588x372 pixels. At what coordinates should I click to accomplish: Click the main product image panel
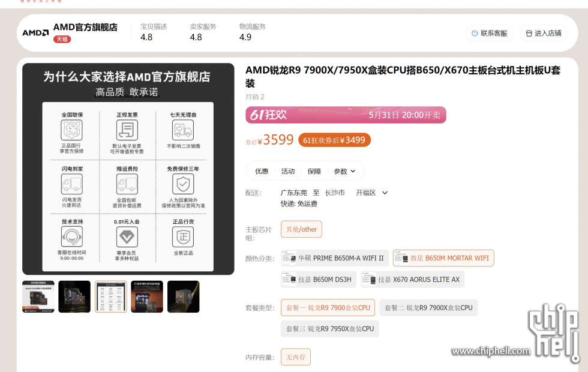(128, 169)
